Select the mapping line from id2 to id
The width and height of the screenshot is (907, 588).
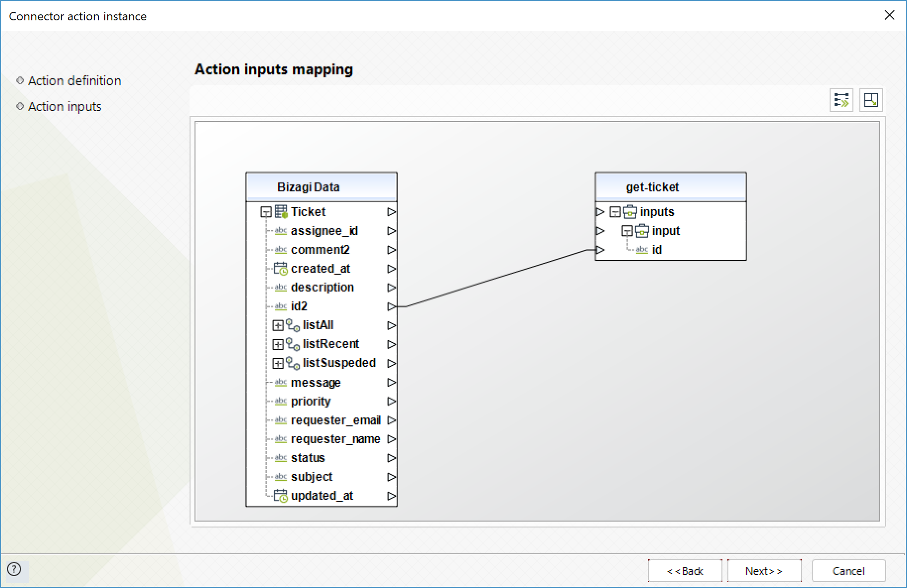(x=496, y=278)
